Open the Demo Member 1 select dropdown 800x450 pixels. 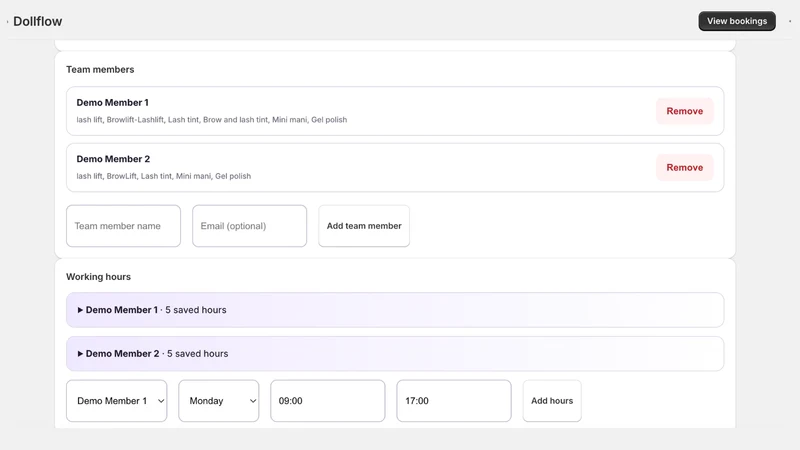116,401
